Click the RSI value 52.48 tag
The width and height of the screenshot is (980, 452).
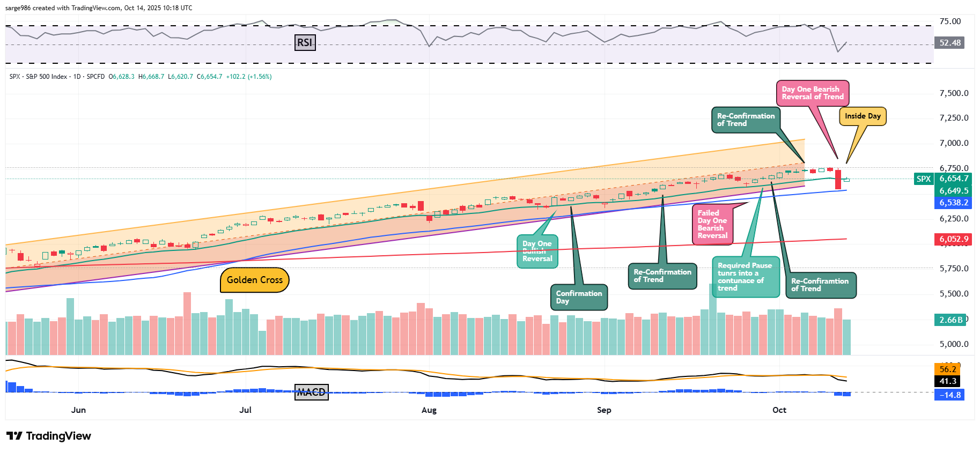click(949, 43)
